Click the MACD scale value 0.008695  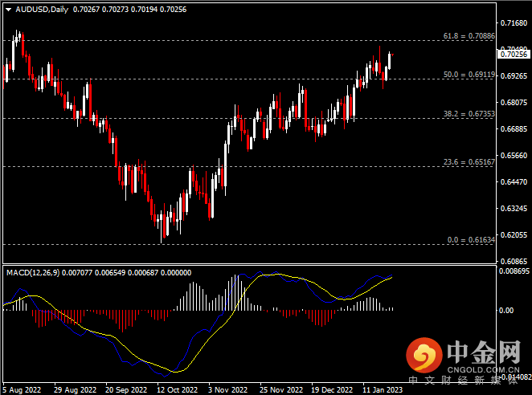point(514,271)
